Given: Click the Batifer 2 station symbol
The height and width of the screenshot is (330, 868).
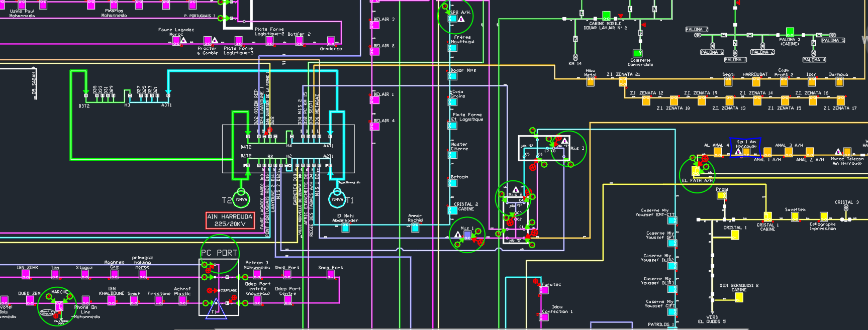Looking at the screenshot, I should 299,41.
